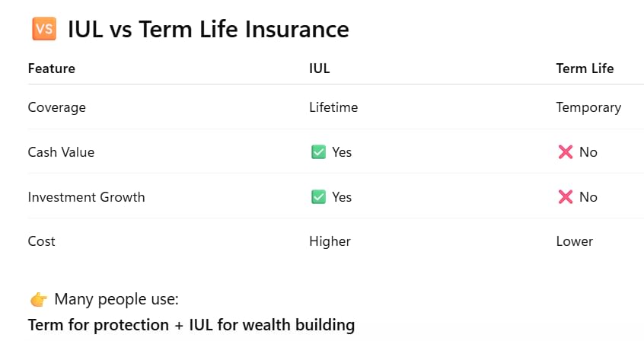Click the Cost row label
The height and width of the screenshot is (341, 644).
[41, 241]
